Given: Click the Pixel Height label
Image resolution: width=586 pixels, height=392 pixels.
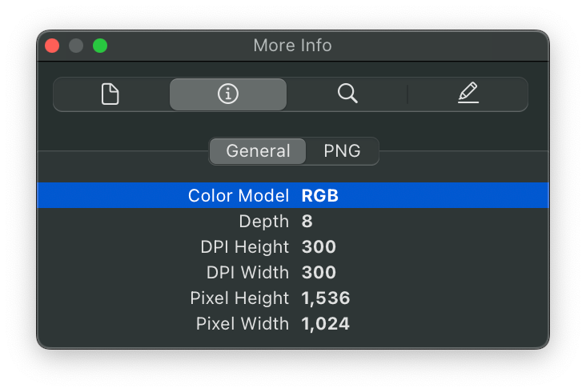Looking at the screenshot, I should coord(239,298).
